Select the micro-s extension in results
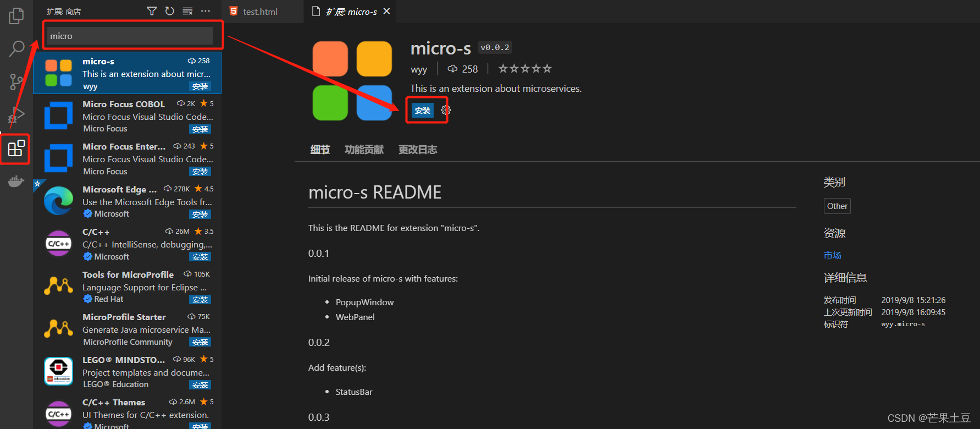The image size is (980, 429). 128,73
